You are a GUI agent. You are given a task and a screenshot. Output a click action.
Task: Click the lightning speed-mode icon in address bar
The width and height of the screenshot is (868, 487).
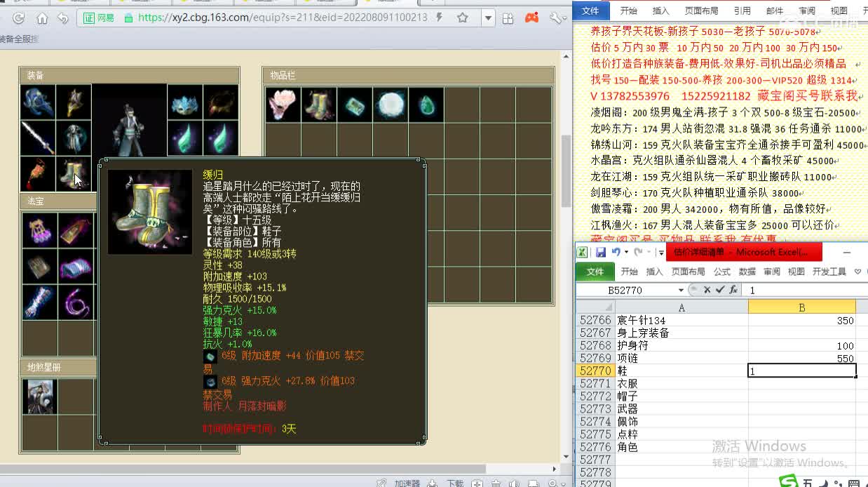coord(440,18)
